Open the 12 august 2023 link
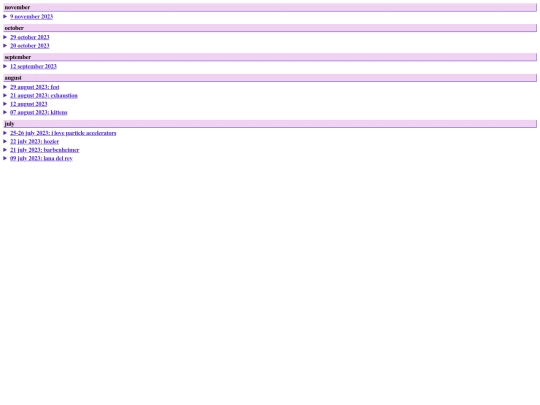Screen dimensions: 540x405 click(x=29, y=104)
